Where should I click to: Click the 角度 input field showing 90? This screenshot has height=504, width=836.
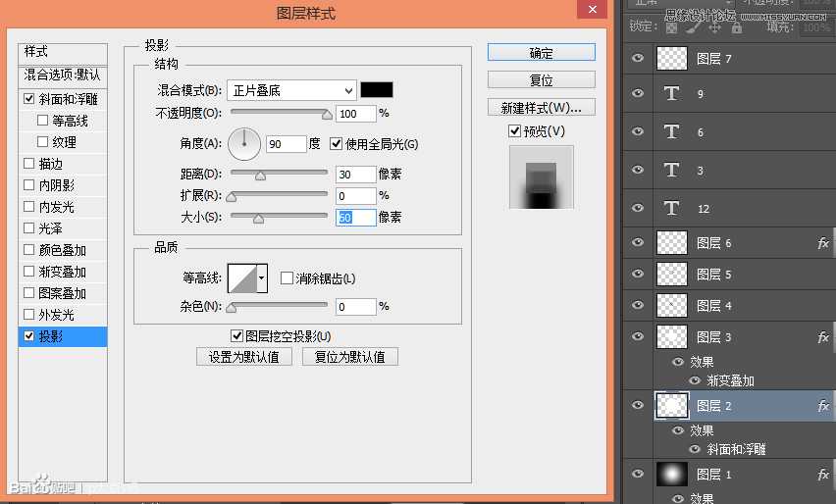point(287,144)
